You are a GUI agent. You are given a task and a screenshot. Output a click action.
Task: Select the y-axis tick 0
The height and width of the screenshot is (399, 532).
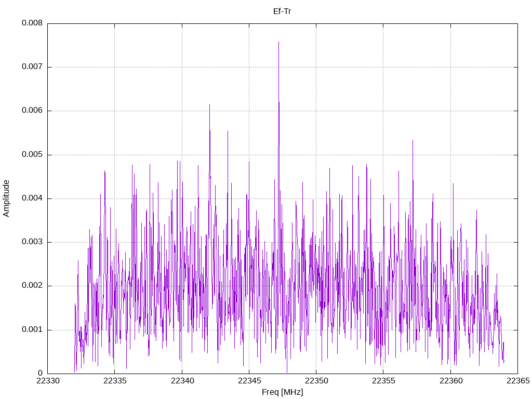[41, 374]
